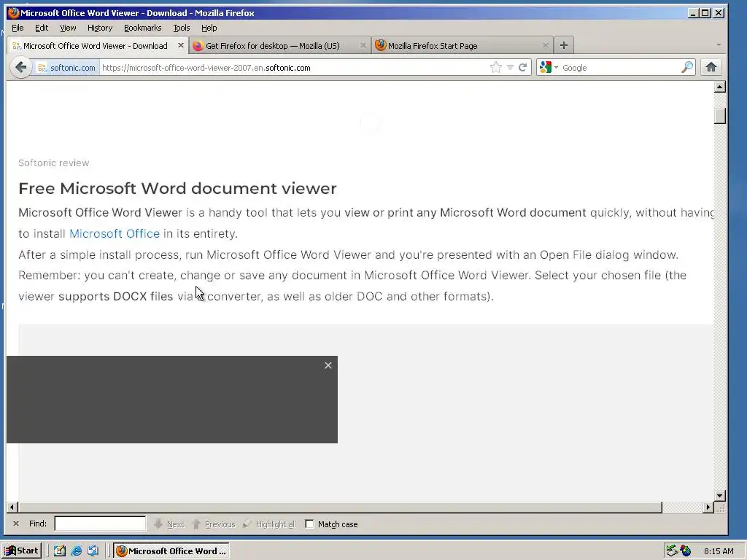Screen dimensions: 747x560
Task: Toggle Highlight all in Find bar
Action: (x=269, y=524)
